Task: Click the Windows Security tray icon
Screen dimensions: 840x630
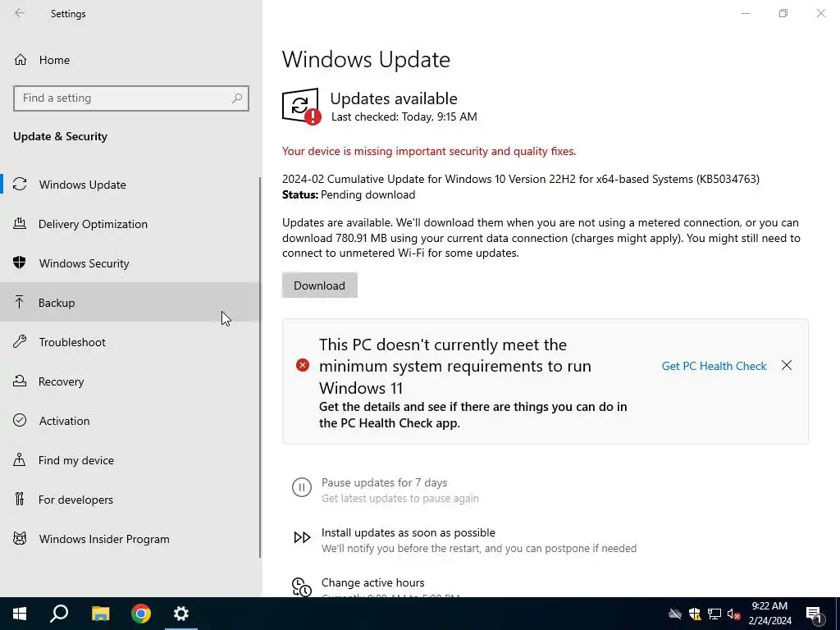Action: click(x=695, y=614)
